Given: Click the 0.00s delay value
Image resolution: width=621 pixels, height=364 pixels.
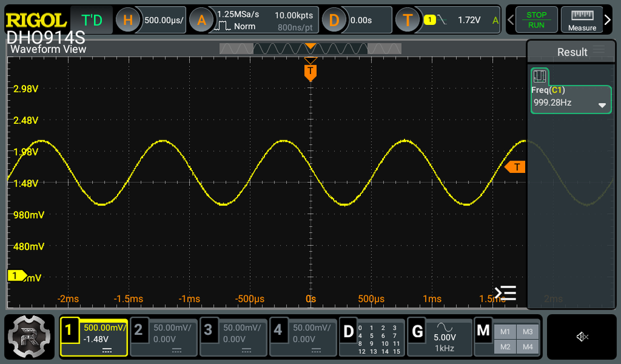Looking at the screenshot, I should click(361, 20).
